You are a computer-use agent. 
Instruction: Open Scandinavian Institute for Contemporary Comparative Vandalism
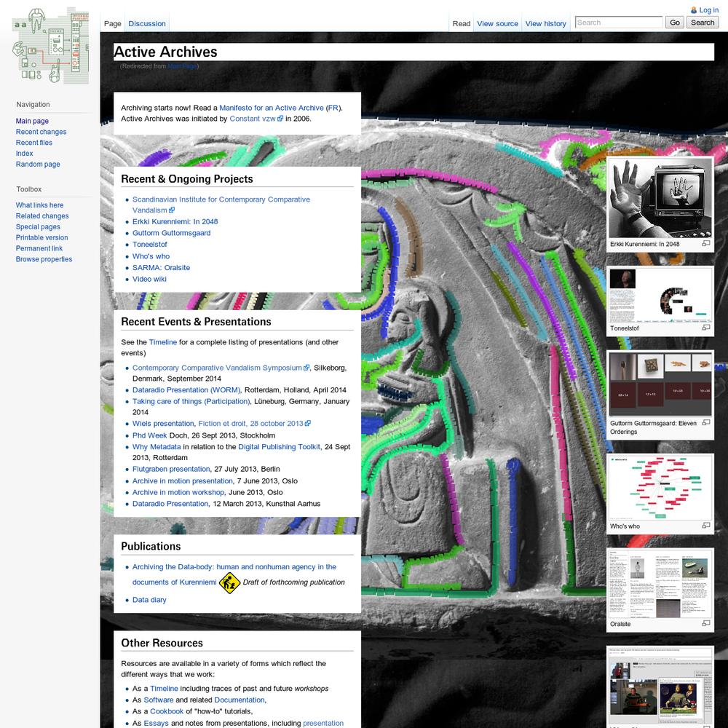(x=221, y=205)
